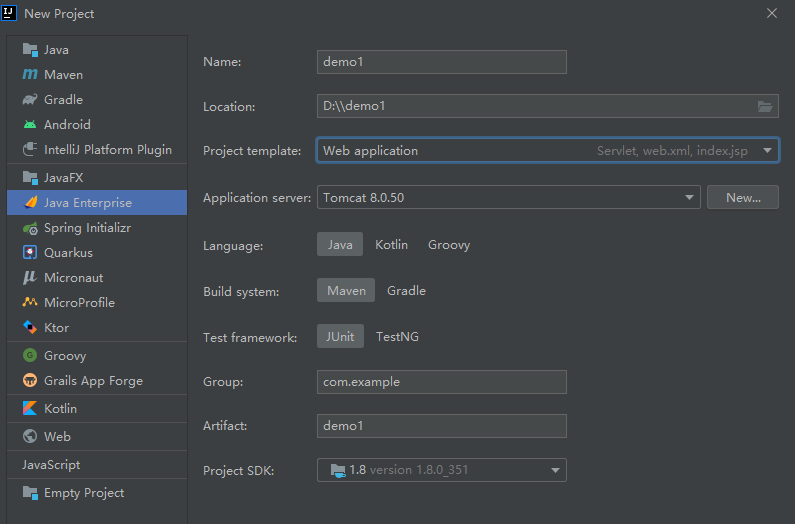The width and height of the screenshot is (795, 524).
Task: Open the Spring Initializr category label
Action: click(x=87, y=228)
